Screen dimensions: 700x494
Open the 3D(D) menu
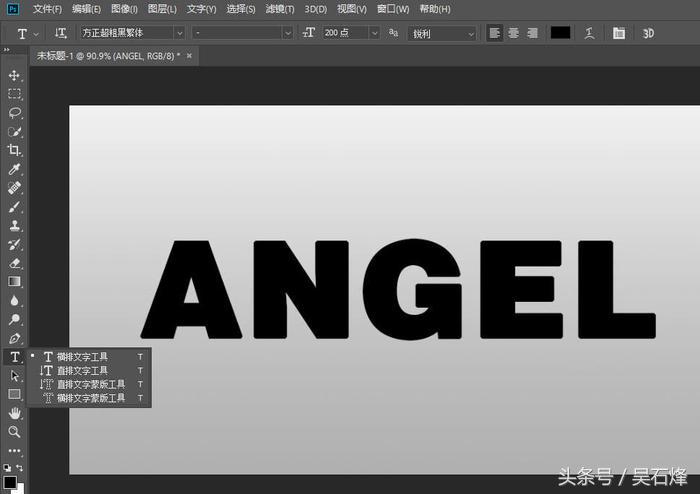tap(316, 8)
